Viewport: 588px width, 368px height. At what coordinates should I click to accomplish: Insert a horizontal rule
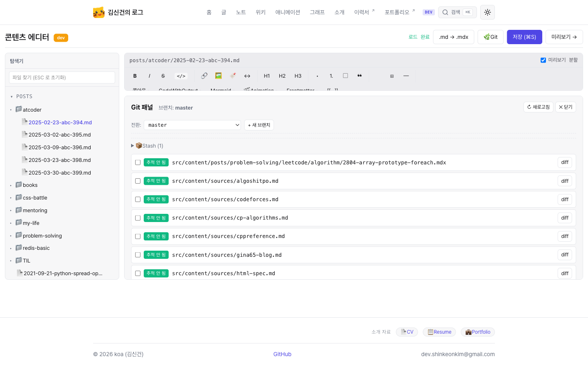[x=406, y=76]
